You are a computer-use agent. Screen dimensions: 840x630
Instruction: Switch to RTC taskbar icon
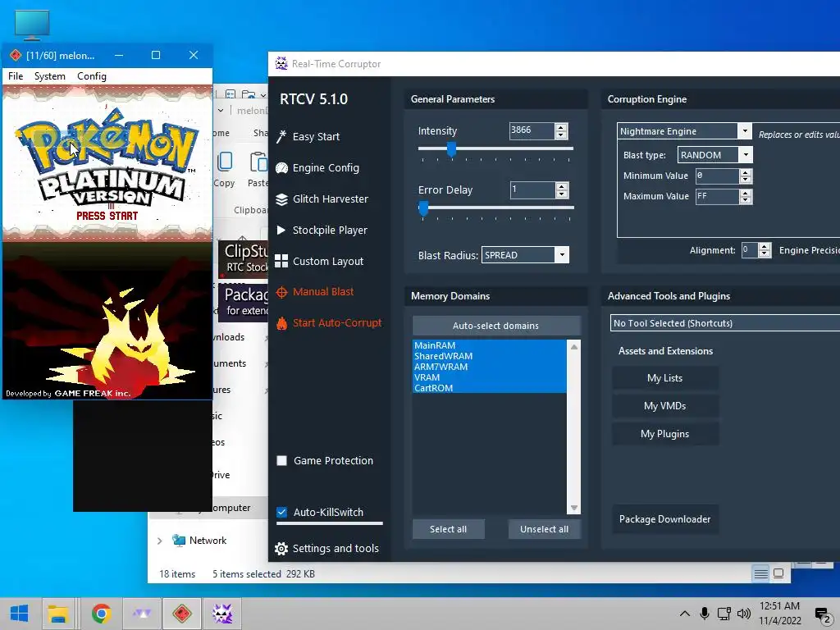pyautogui.click(x=221, y=614)
